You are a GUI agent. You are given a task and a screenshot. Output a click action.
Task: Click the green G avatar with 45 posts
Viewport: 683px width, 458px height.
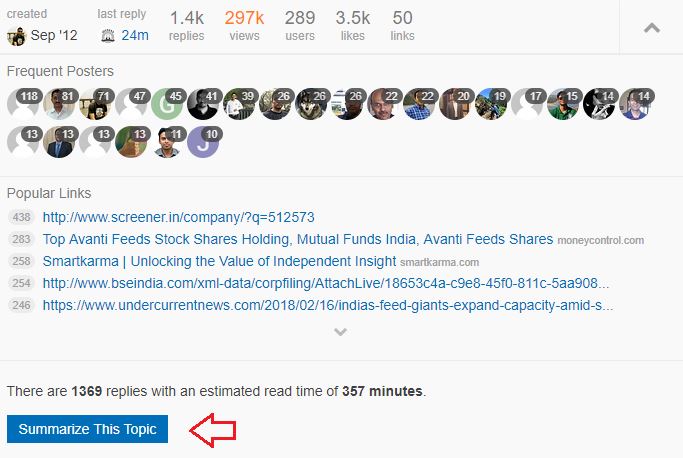pos(167,104)
